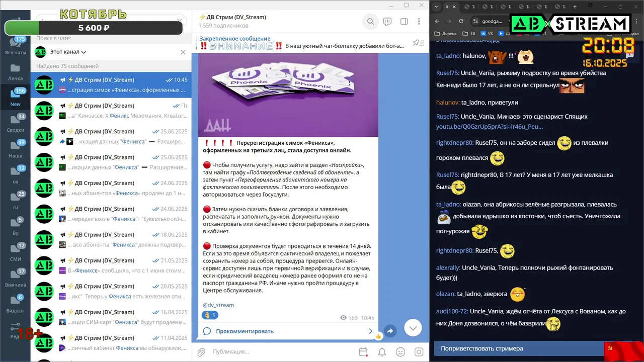Open first search result dated 24.06.2025
The width and height of the screenshot is (644, 362).
[111, 188]
